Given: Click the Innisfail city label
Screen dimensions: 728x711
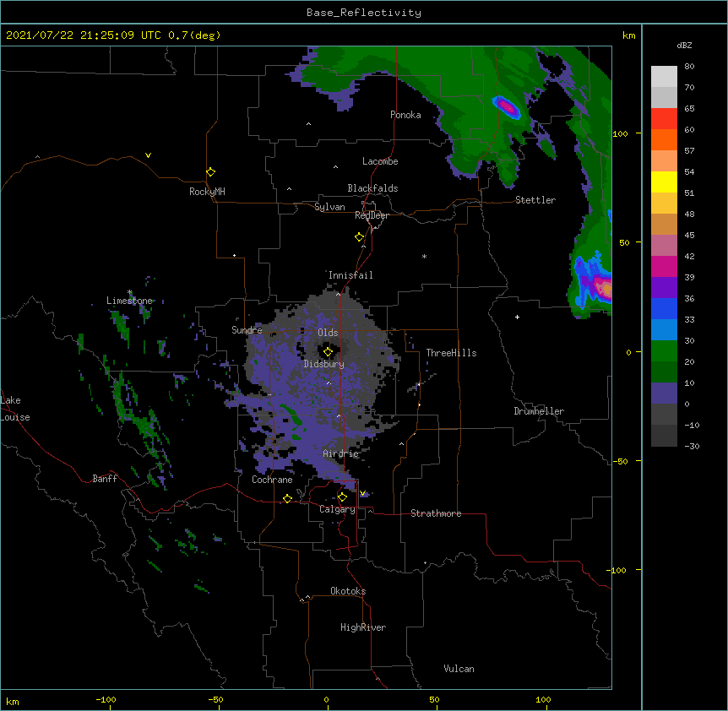Looking at the screenshot, I should [x=350, y=275].
